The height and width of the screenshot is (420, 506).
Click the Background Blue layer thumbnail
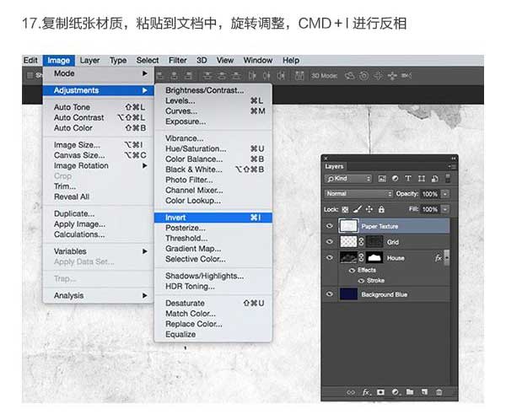347,294
